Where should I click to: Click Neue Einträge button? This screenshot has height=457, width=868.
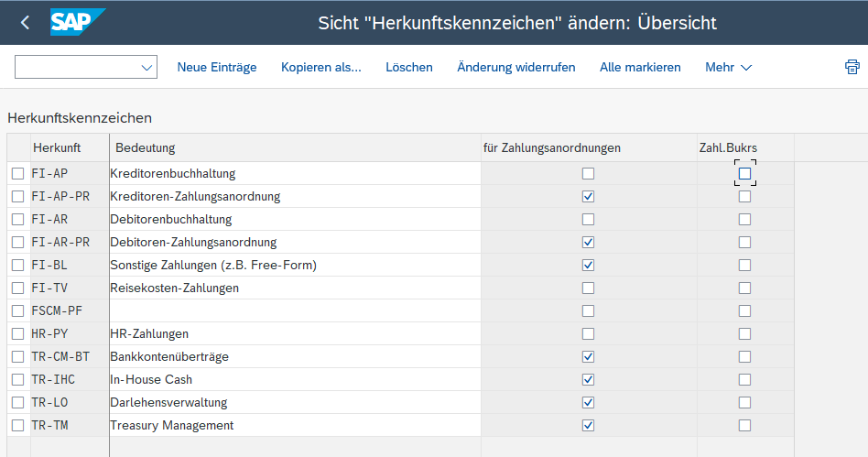pos(217,67)
